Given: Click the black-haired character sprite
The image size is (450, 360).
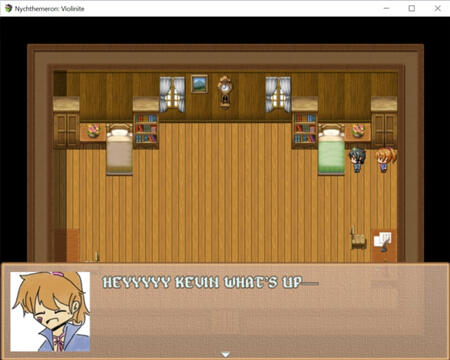Looking at the screenshot, I should coord(357,160).
